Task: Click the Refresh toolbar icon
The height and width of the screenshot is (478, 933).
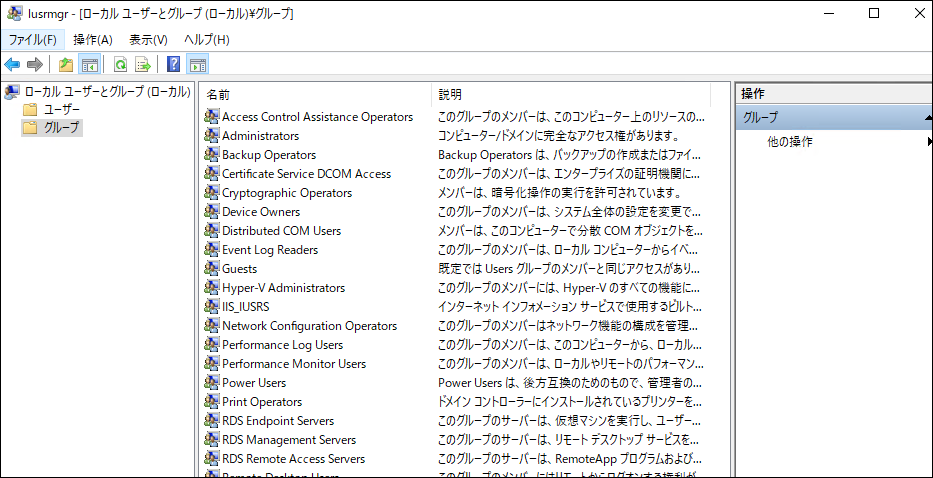Action: [120, 65]
